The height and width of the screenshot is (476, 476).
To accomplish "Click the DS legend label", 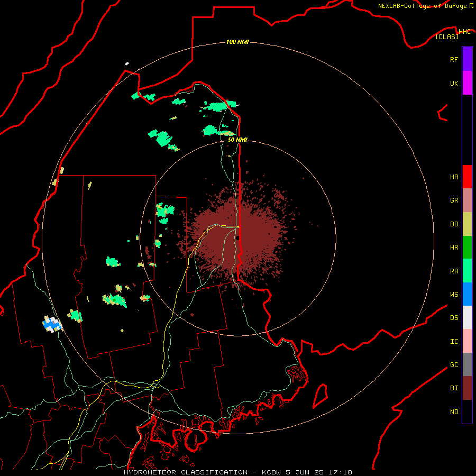I will click(454, 318).
